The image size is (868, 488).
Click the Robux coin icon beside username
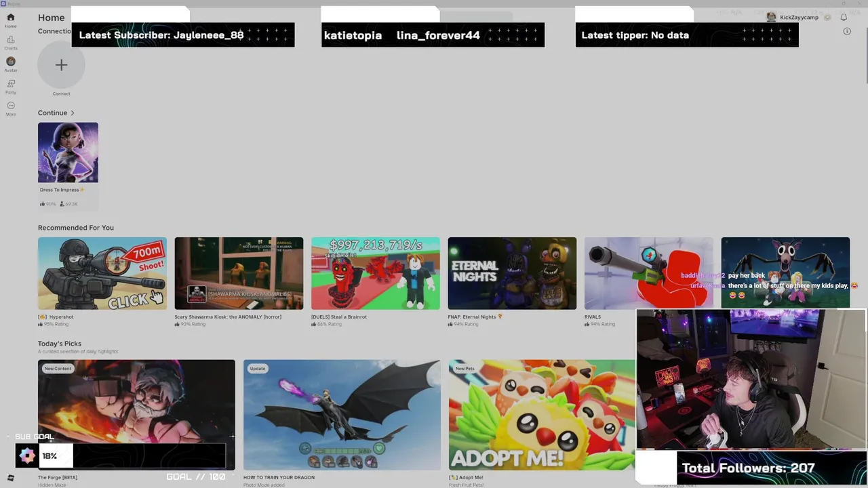coord(827,18)
